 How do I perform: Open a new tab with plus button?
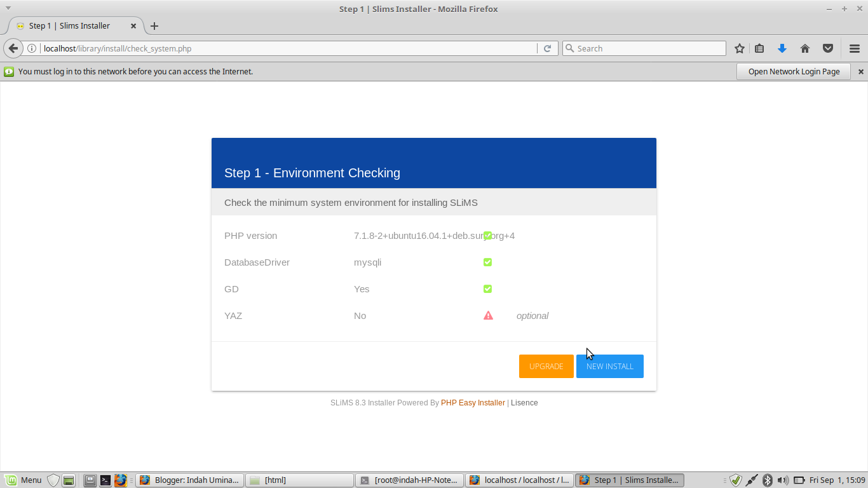(x=154, y=26)
